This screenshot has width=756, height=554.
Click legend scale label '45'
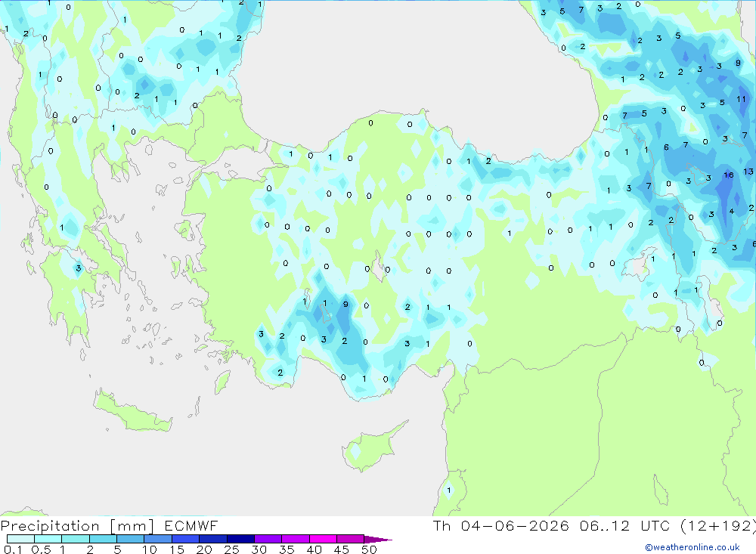(342, 549)
